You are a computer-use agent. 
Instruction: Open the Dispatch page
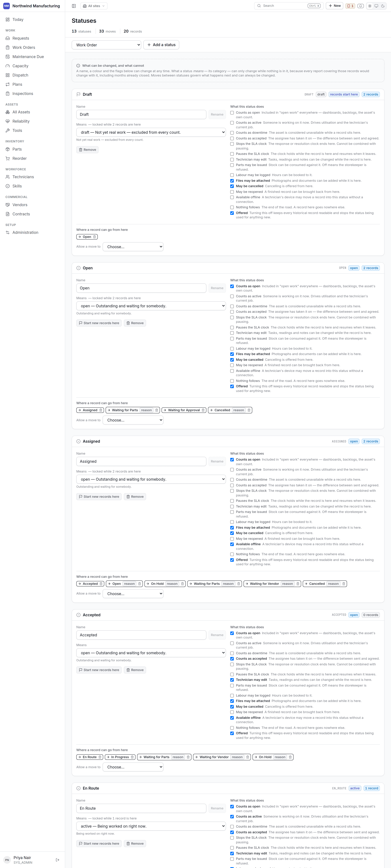point(32,75)
